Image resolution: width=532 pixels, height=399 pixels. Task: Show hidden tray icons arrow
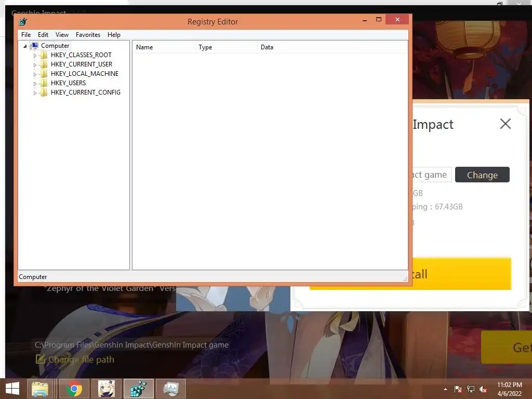pyautogui.click(x=445, y=389)
